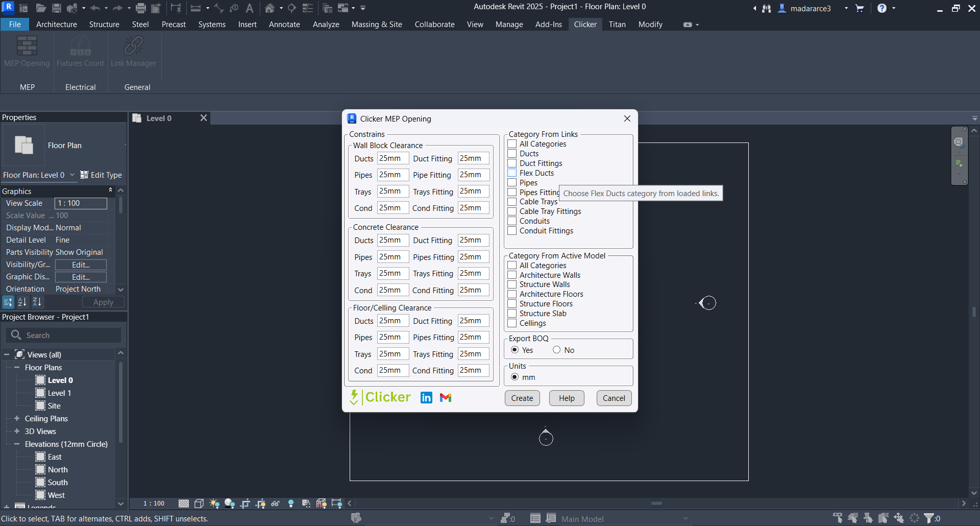Toggle the Sun Path icon in view bar
The image size is (980, 526).
tap(214, 504)
